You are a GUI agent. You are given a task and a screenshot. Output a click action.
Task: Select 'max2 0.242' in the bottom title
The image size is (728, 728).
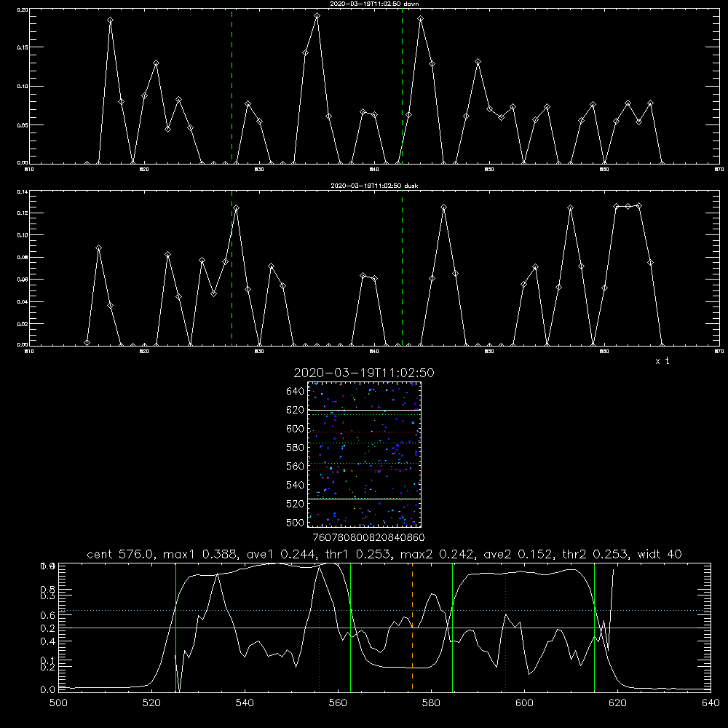436,554
